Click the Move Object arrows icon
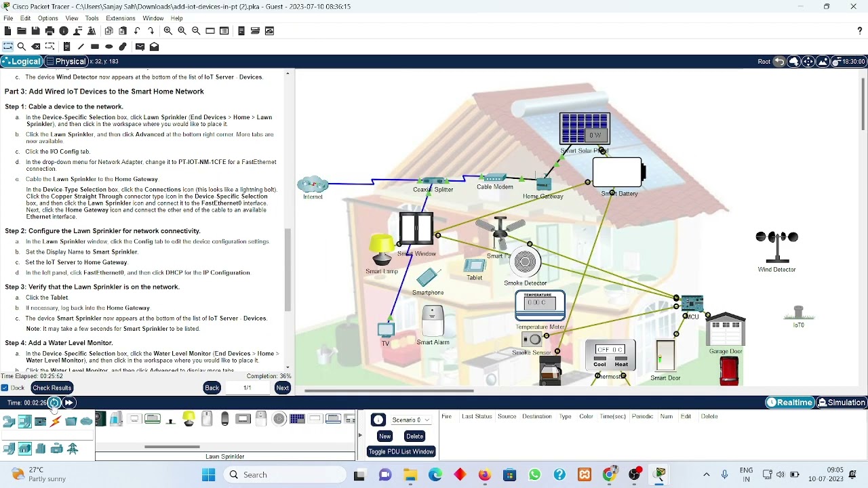The width and height of the screenshot is (868, 488). pos(808,62)
